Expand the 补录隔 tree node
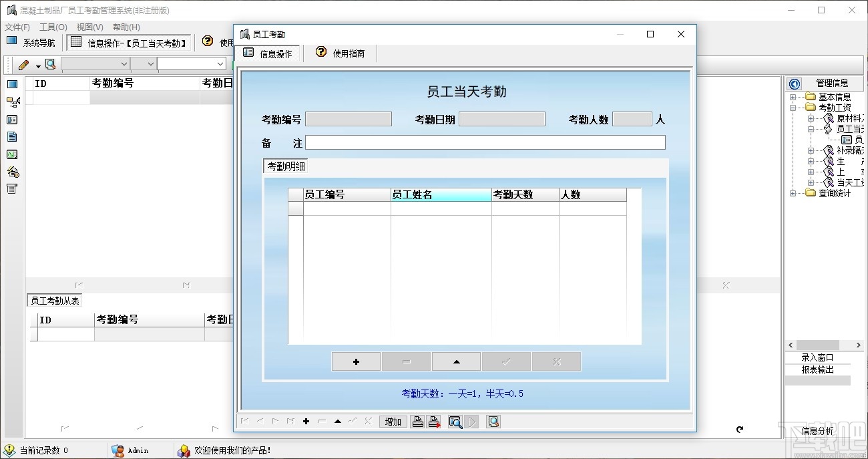868x459 pixels. click(811, 150)
